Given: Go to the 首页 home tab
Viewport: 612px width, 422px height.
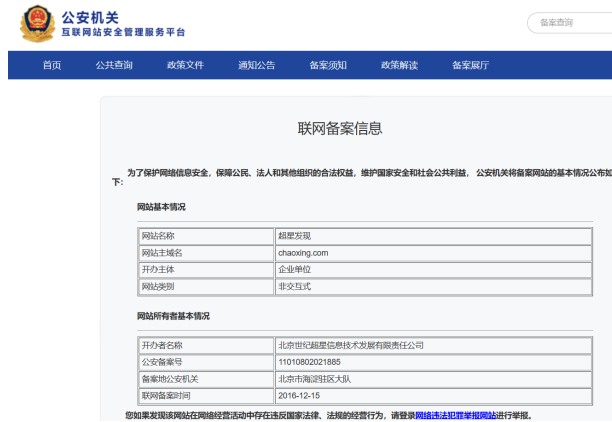Looking at the screenshot, I should [52, 66].
